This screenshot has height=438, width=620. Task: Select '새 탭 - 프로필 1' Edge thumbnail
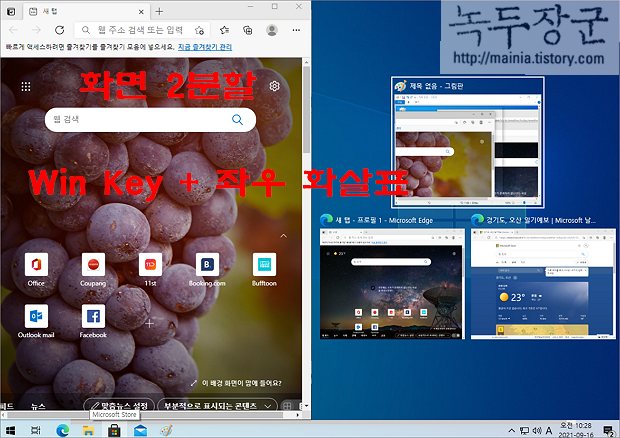[x=392, y=277]
